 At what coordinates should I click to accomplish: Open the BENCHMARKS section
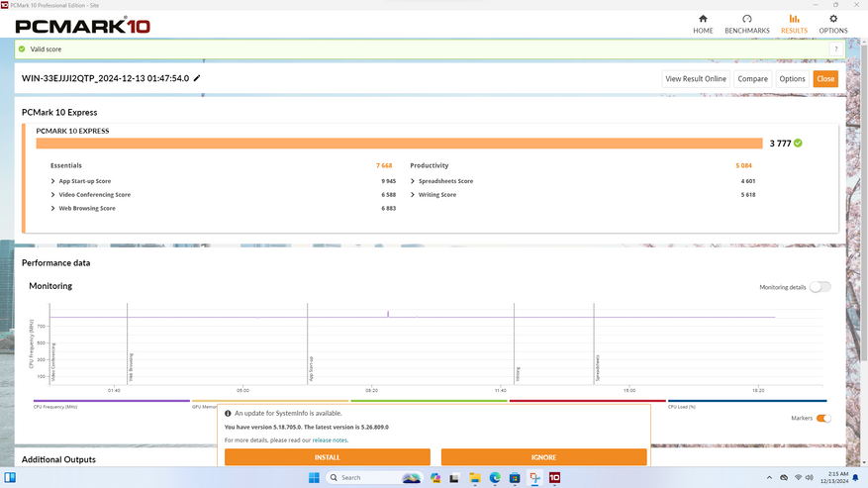pyautogui.click(x=747, y=24)
